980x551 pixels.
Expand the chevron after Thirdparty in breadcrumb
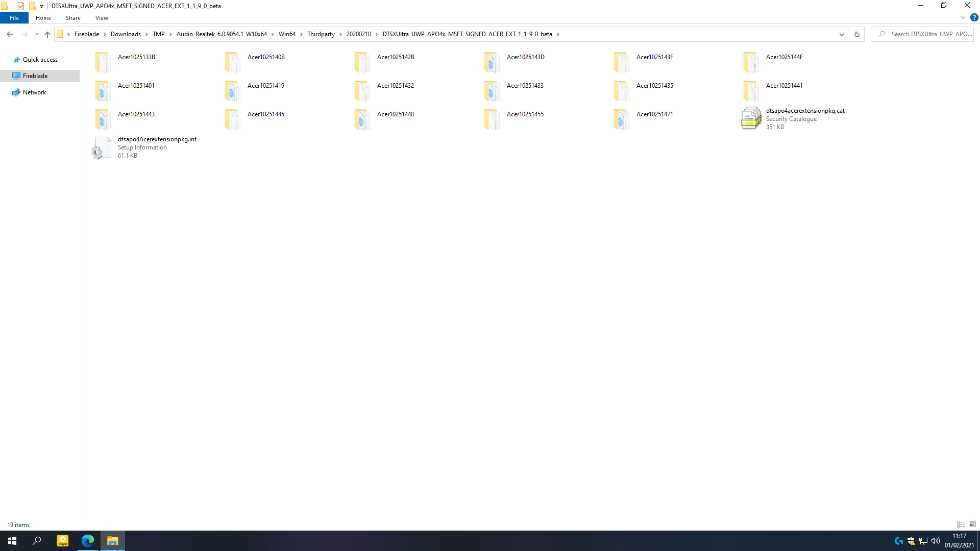coord(341,34)
